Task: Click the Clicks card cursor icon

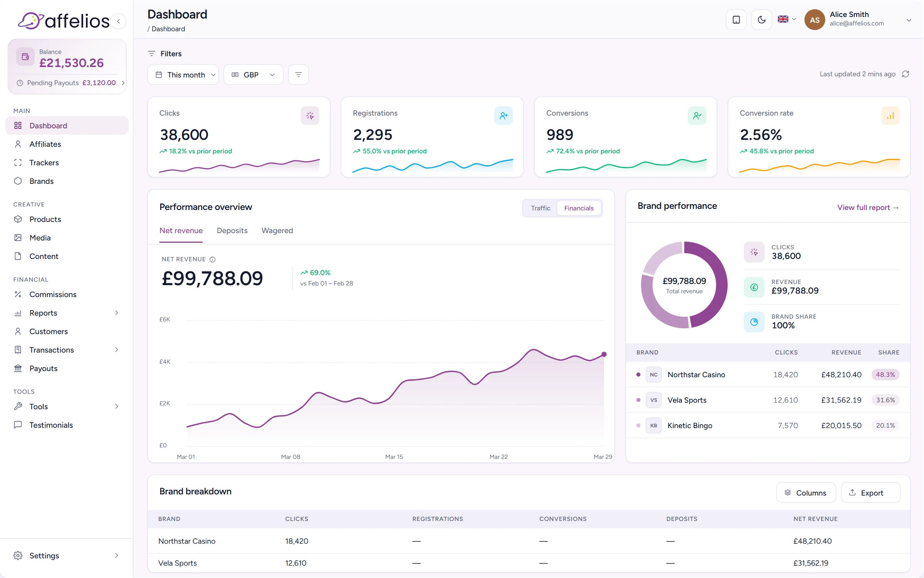Action: pyautogui.click(x=310, y=116)
